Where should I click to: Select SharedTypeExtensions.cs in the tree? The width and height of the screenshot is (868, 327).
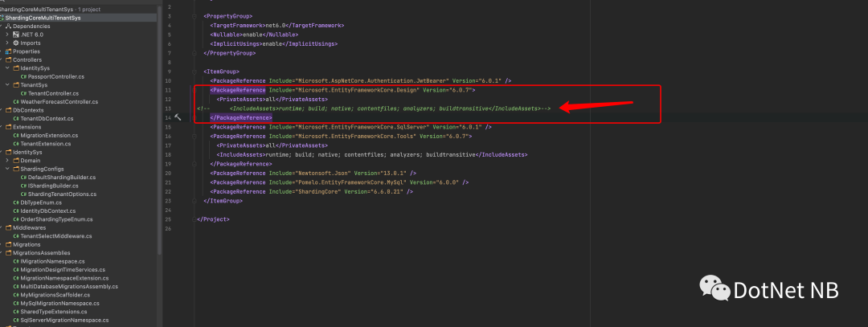click(54, 312)
